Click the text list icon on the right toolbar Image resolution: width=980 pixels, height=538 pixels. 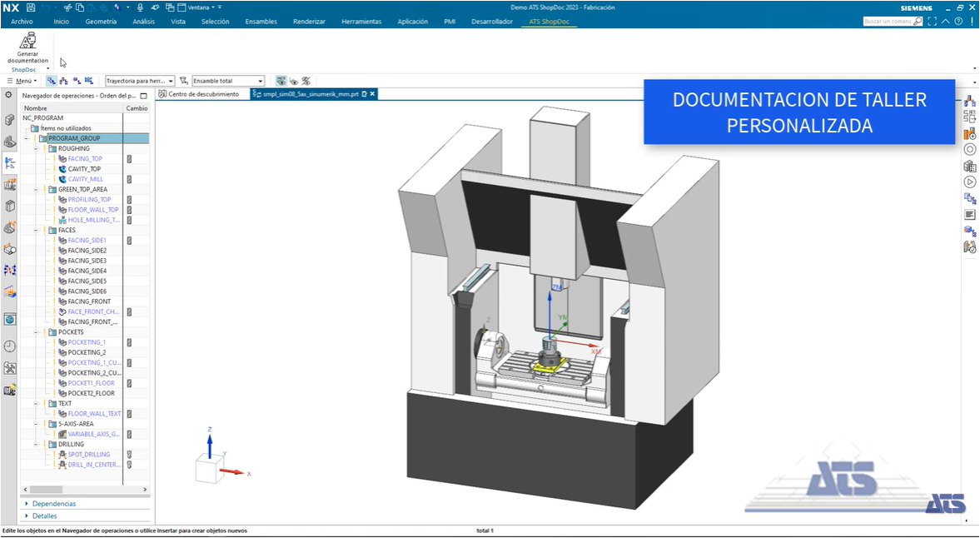click(969, 215)
